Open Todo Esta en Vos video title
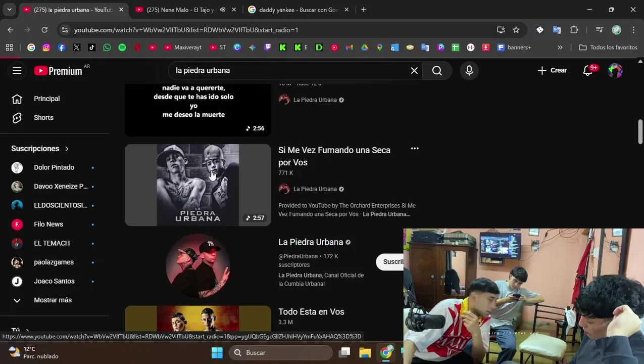The image size is (644, 364). [311, 312]
